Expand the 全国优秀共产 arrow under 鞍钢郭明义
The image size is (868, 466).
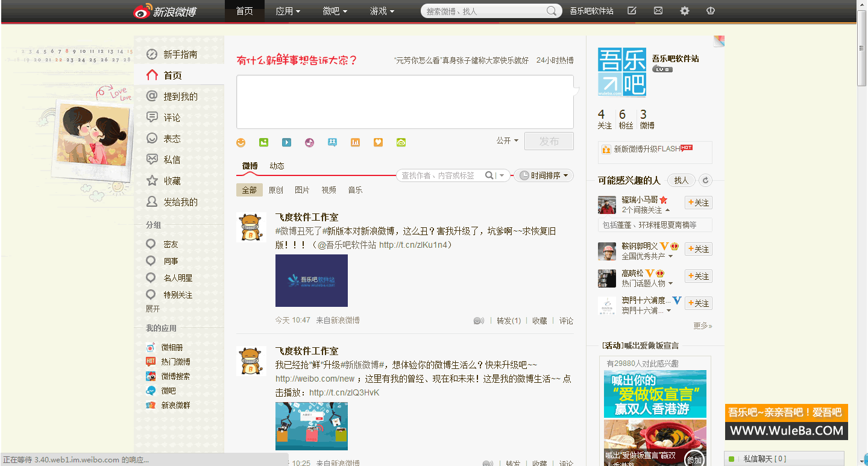[x=670, y=257]
